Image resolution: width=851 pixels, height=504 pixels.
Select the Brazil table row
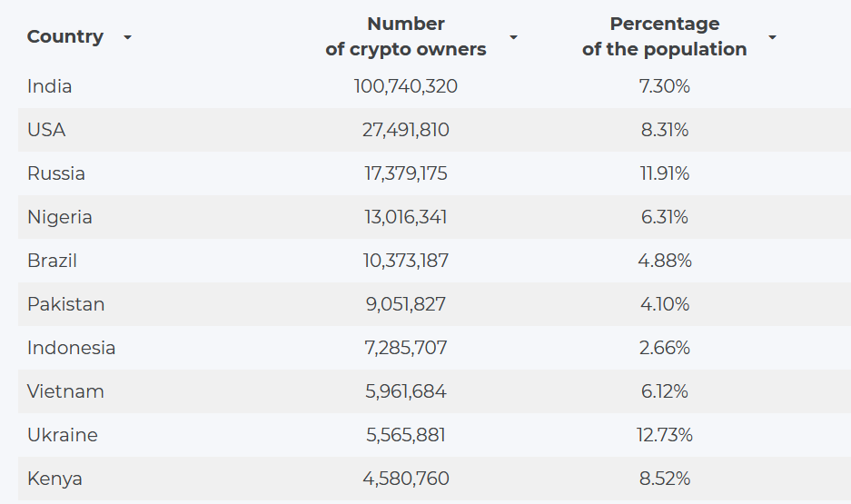coord(52,261)
